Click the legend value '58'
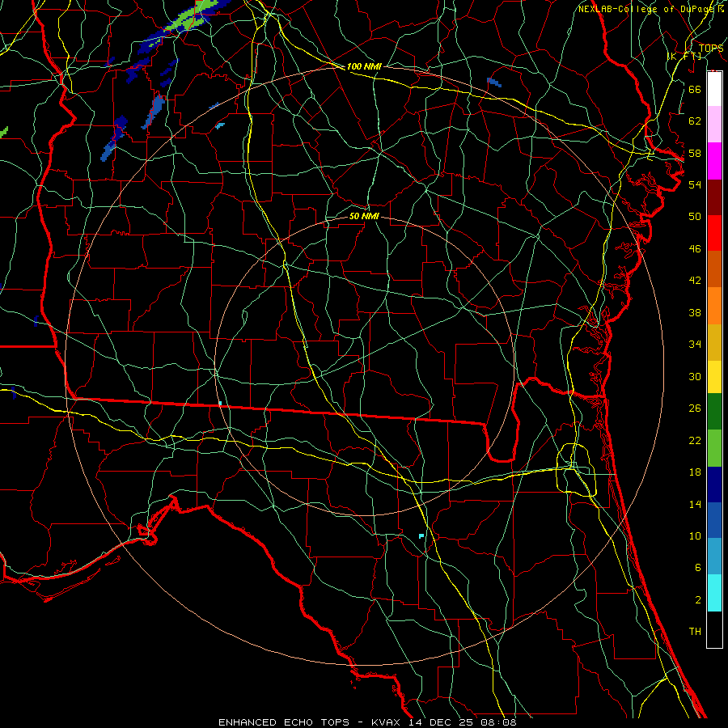Viewport: 728px width, 728px height. [x=695, y=153]
